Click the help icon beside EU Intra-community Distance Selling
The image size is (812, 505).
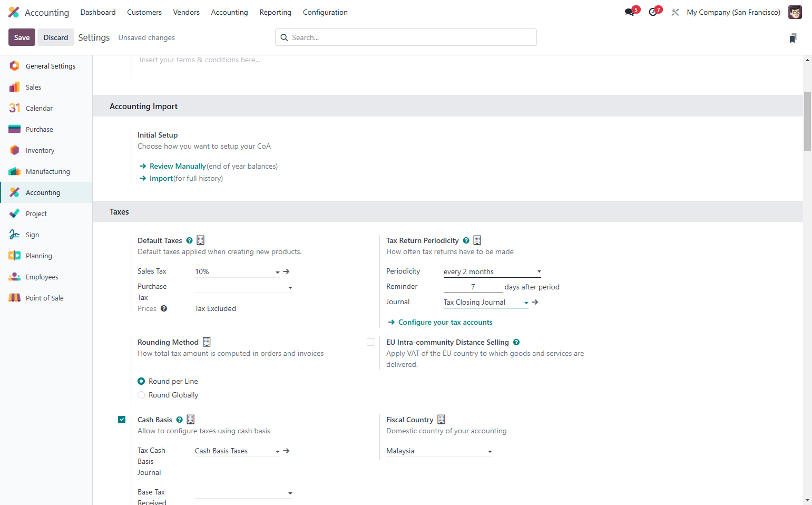(516, 342)
